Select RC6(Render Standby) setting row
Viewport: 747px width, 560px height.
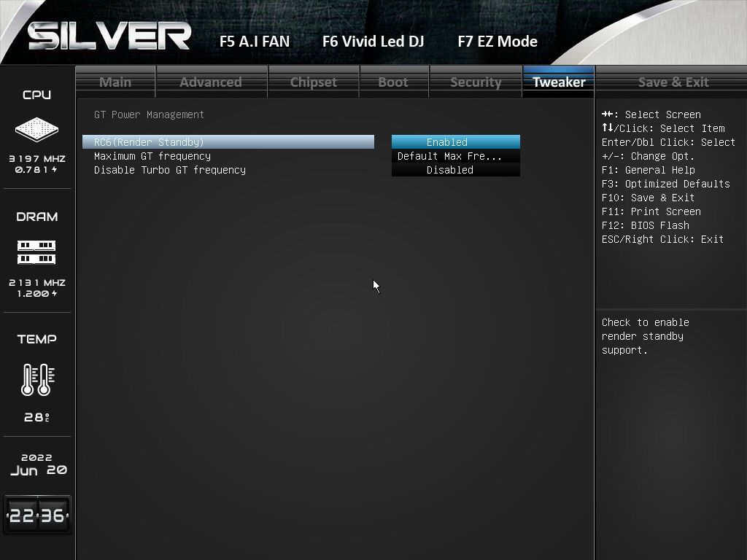point(228,142)
